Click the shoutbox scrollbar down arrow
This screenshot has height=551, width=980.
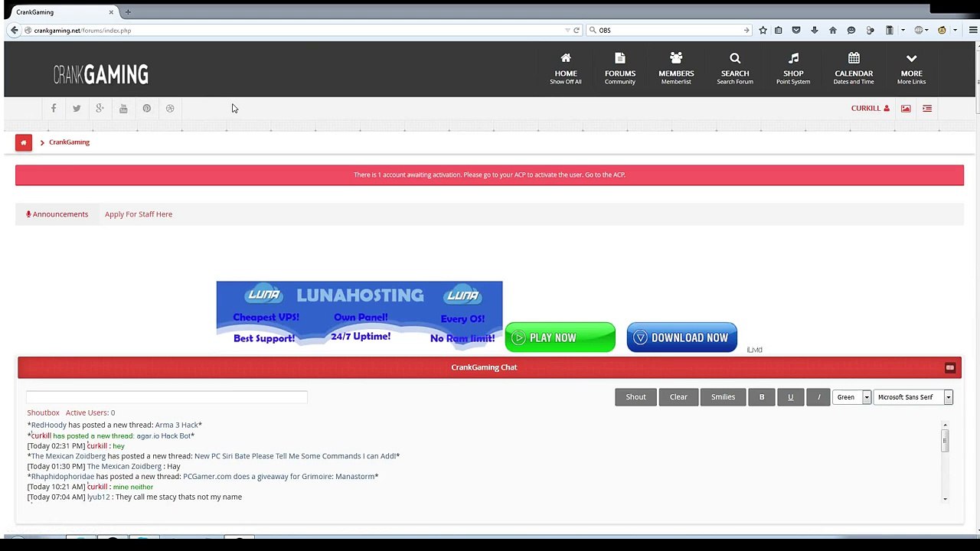[x=946, y=499]
